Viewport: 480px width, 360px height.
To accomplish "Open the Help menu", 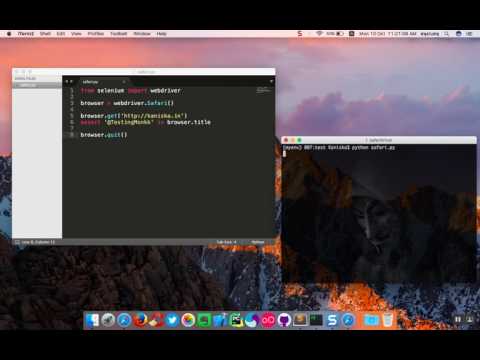I will (161, 34).
